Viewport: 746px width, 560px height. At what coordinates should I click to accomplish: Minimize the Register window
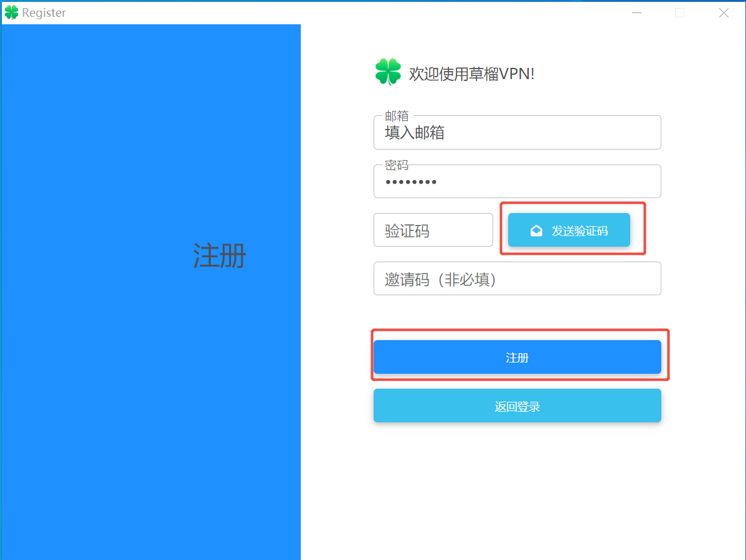pos(636,12)
